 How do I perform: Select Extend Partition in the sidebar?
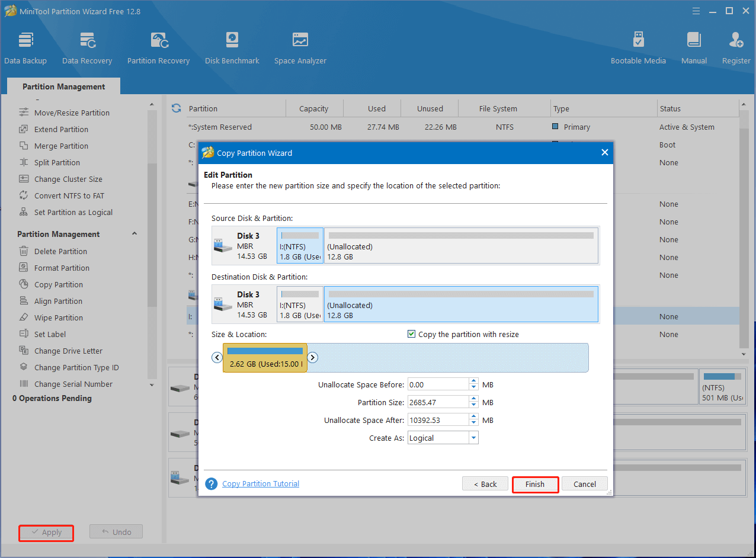click(61, 129)
